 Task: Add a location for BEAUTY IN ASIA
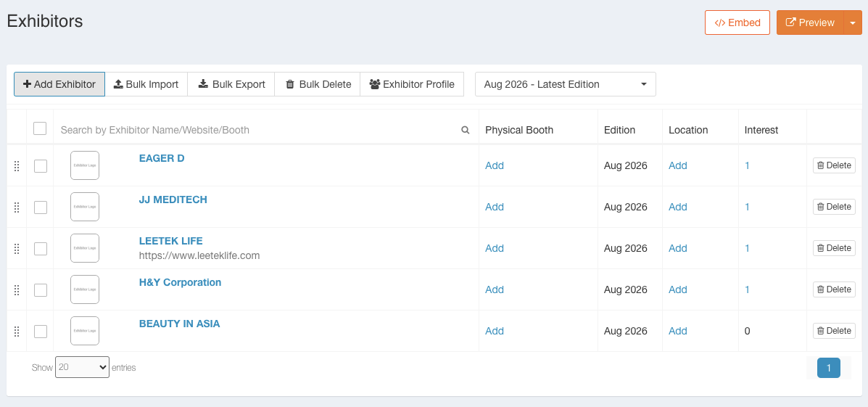coord(677,331)
